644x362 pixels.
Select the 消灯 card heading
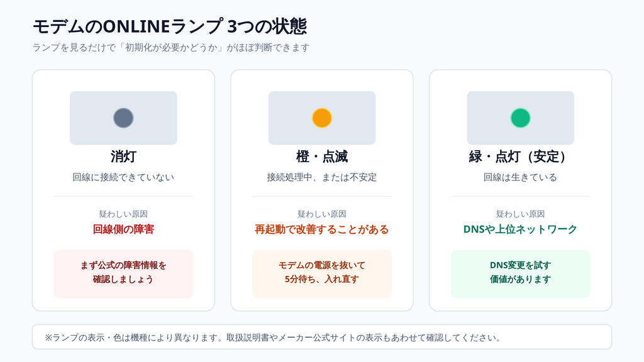[123, 156]
